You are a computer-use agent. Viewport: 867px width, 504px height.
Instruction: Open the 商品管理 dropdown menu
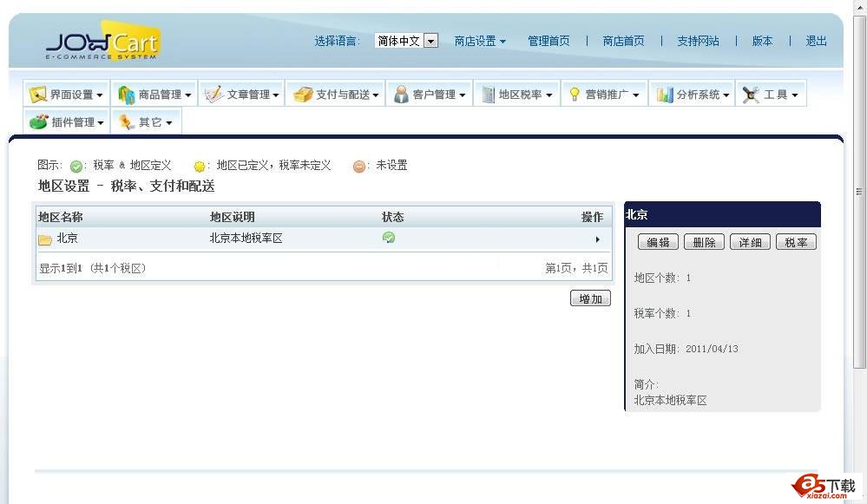pyautogui.click(x=154, y=95)
